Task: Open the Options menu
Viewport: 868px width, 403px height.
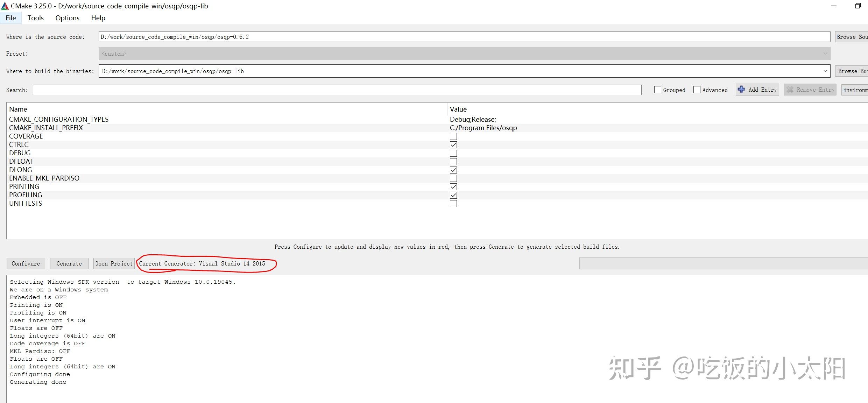Action: (67, 18)
